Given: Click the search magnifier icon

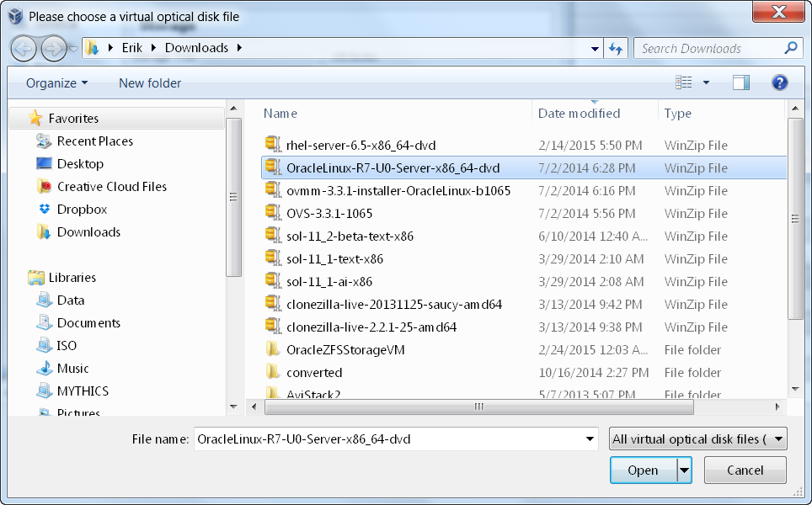Looking at the screenshot, I should tap(791, 48).
